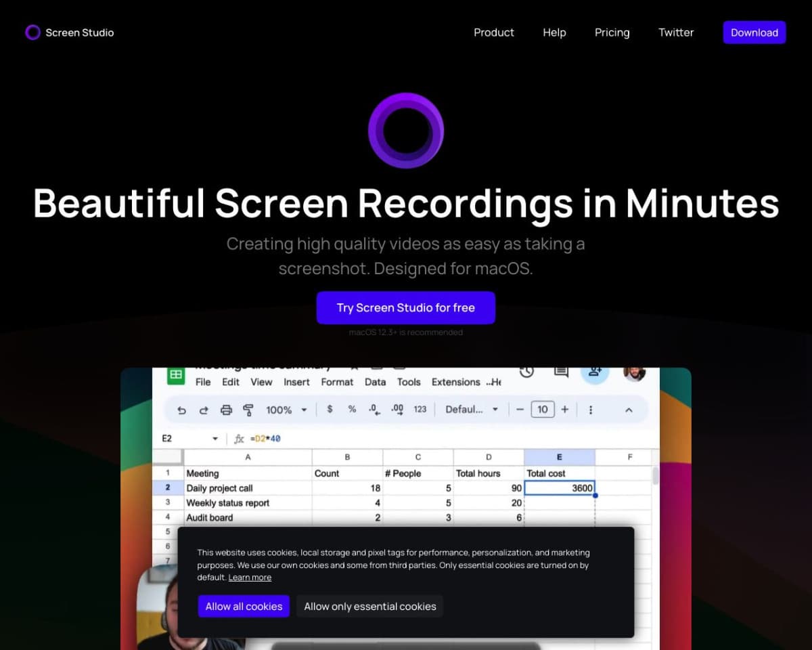
Task: Open the Edit menu in Sheets
Action: click(x=231, y=382)
